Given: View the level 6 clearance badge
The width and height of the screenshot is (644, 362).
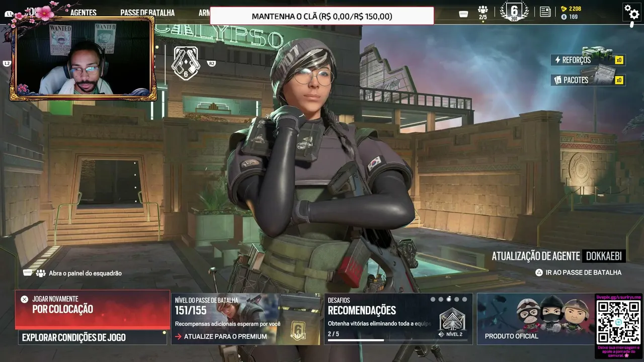Looking at the screenshot, I should (514, 11).
